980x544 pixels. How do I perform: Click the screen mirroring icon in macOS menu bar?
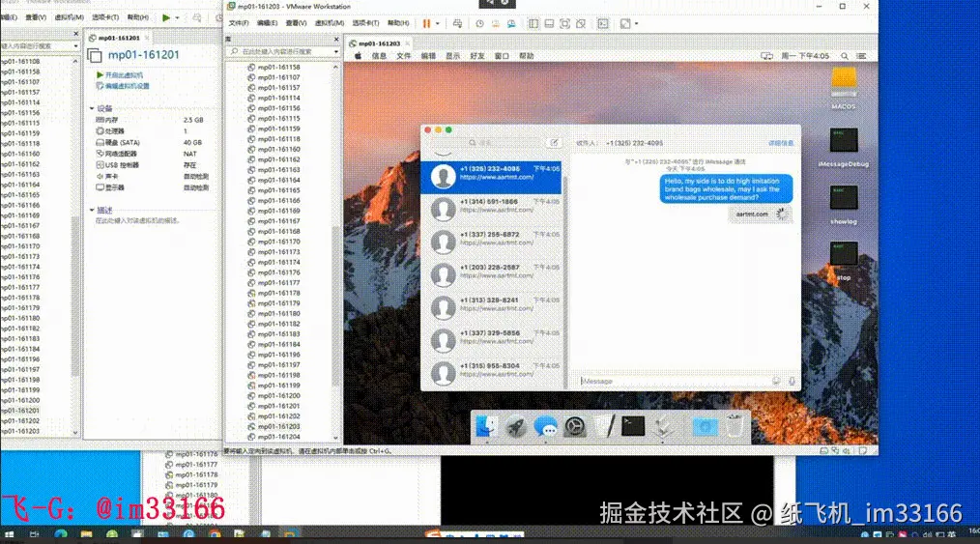point(766,56)
